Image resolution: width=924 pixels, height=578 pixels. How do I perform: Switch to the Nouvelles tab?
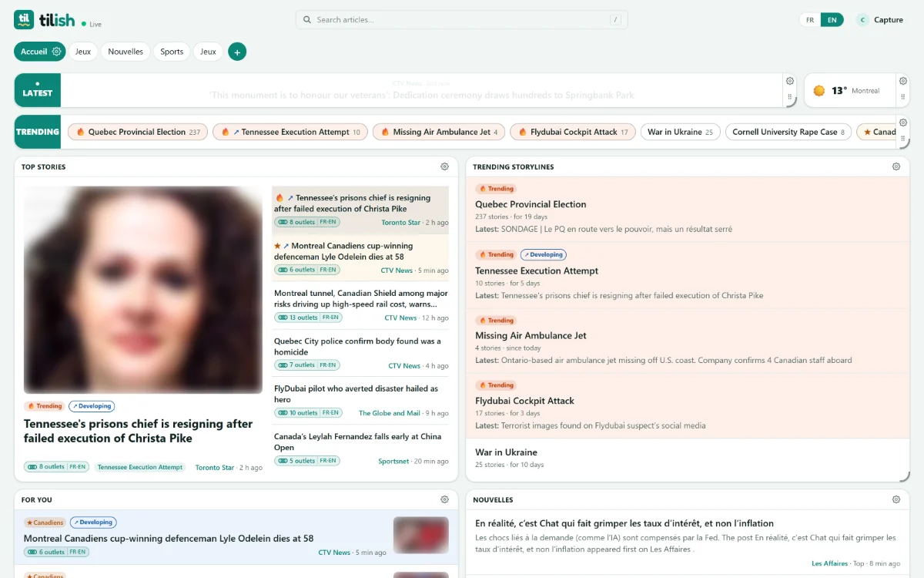coord(126,52)
